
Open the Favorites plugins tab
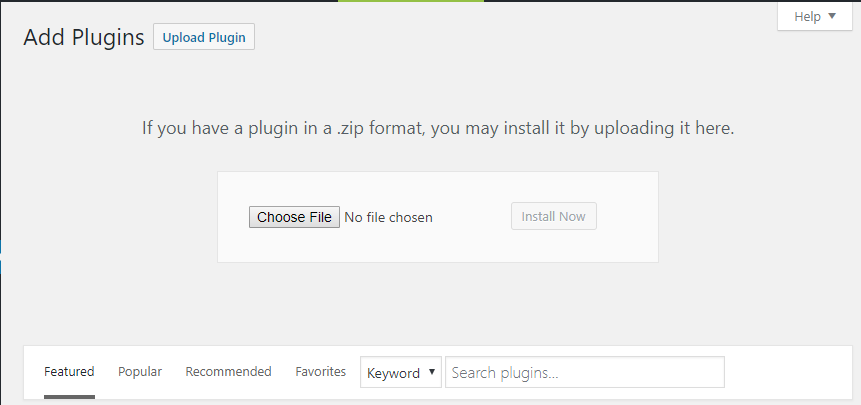point(321,372)
